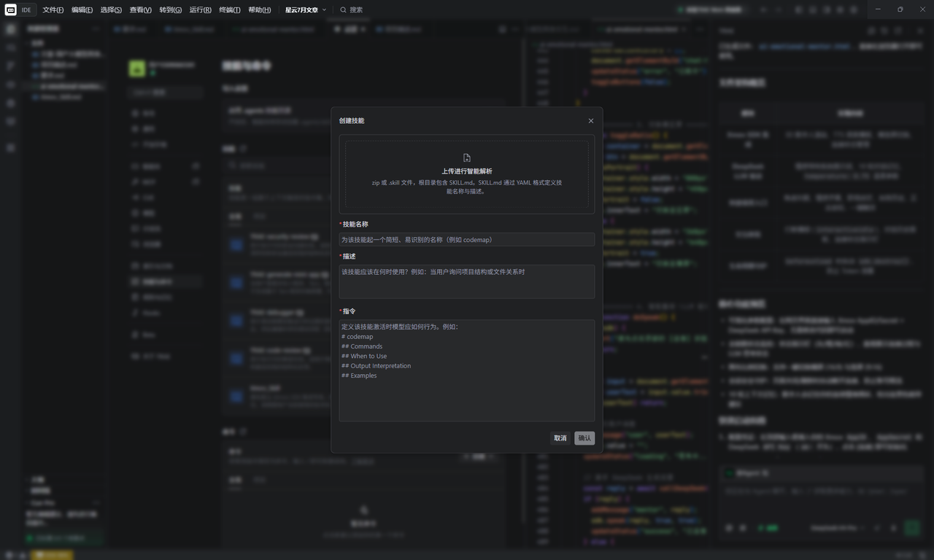Click the 取消 button
The width and height of the screenshot is (934, 560).
[x=560, y=438]
